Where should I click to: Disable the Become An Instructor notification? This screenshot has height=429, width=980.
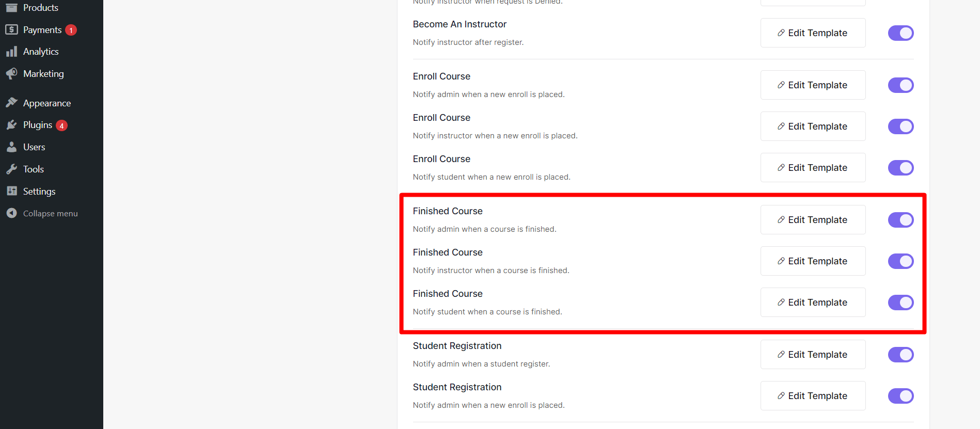(x=900, y=33)
